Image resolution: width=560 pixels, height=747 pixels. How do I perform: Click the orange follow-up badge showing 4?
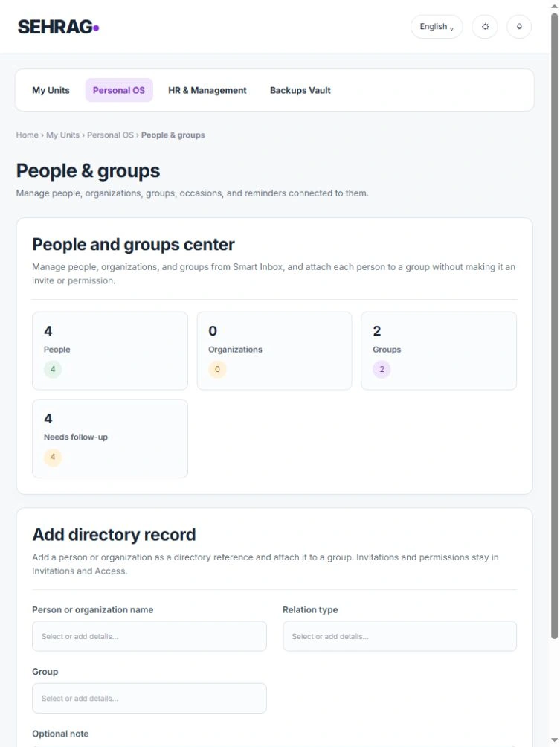53,457
